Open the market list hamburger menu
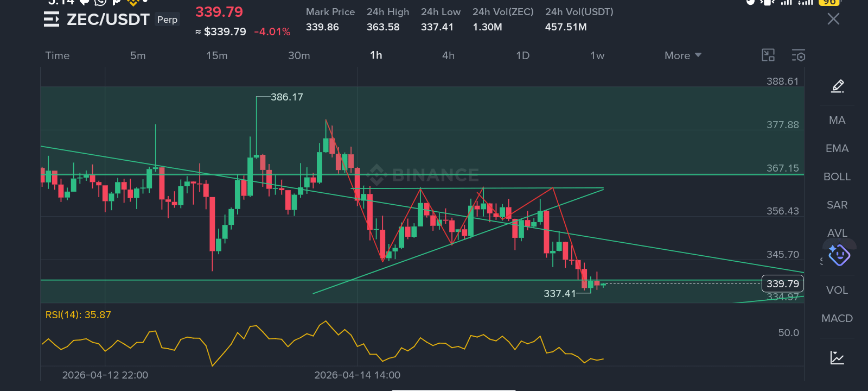The height and width of the screenshot is (391, 868). click(52, 20)
